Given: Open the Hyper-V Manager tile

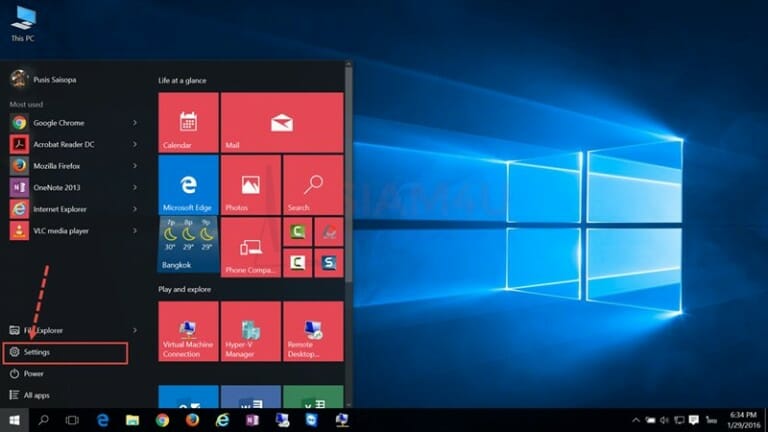Looking at the screenshot, I should click(x=251, y=331).
